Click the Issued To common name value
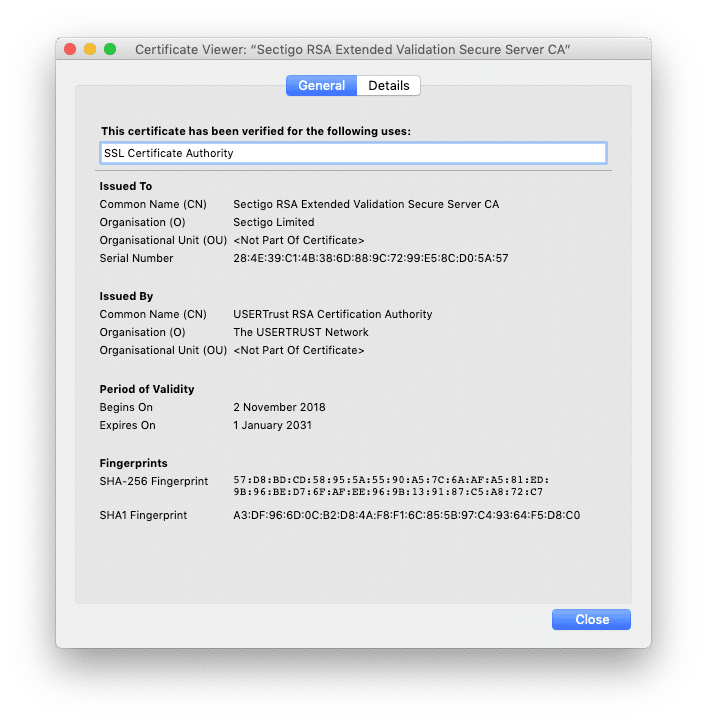 pyautogui.click(x=365, y=204)
